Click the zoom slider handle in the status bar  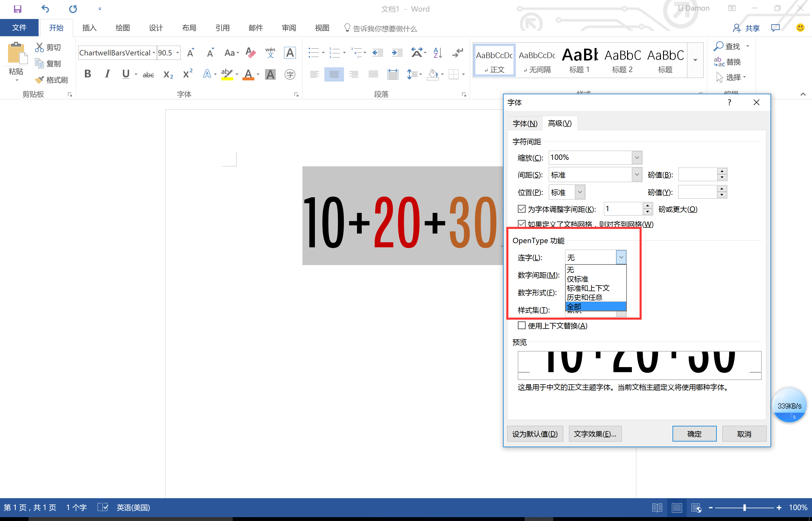(x=744, y=507)
